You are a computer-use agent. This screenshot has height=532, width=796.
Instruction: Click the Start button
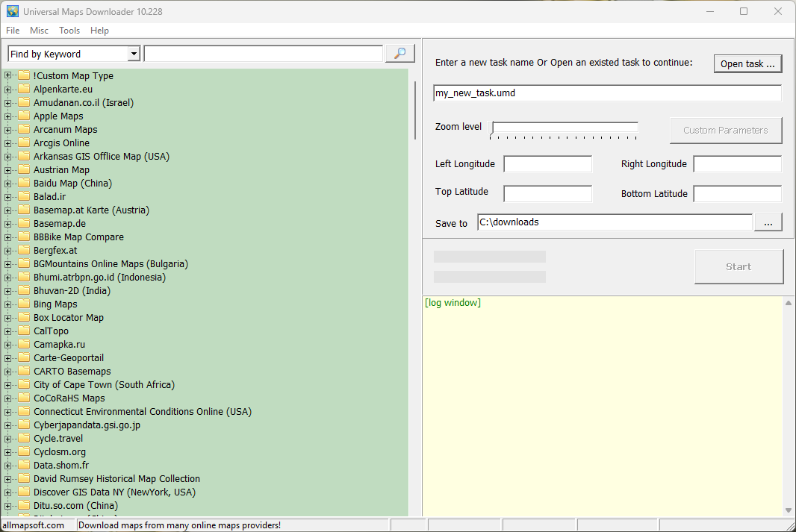pyautogui.click(x=739, y=267)
